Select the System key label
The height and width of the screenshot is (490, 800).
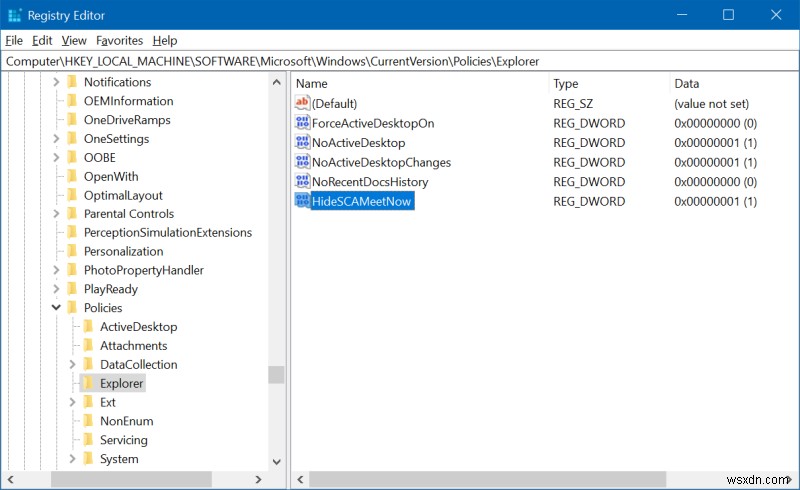[x=119, y=459]
